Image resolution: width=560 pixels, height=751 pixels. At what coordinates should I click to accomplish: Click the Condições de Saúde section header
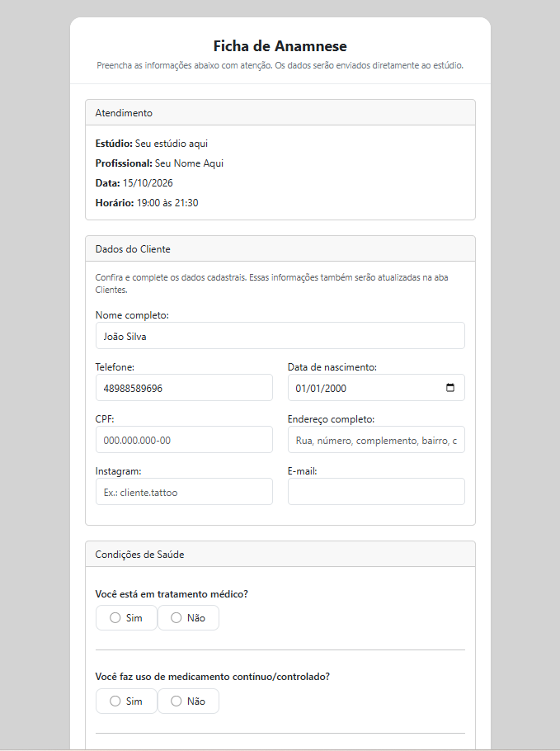coord(280,554)
